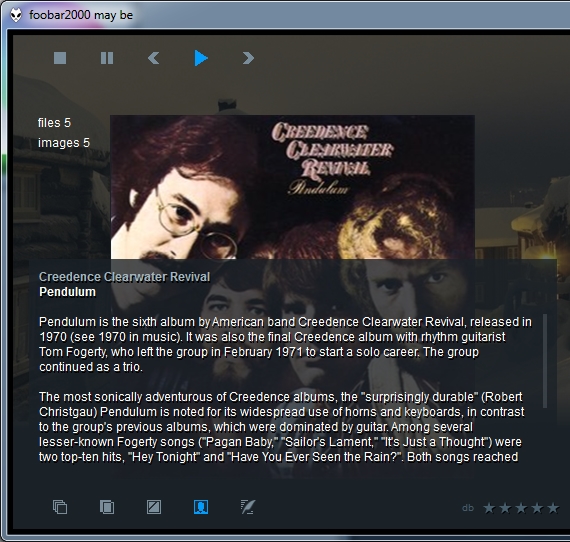Give the track five stars
The width and height of the screenshot is (570, 542).
[553, 508]
